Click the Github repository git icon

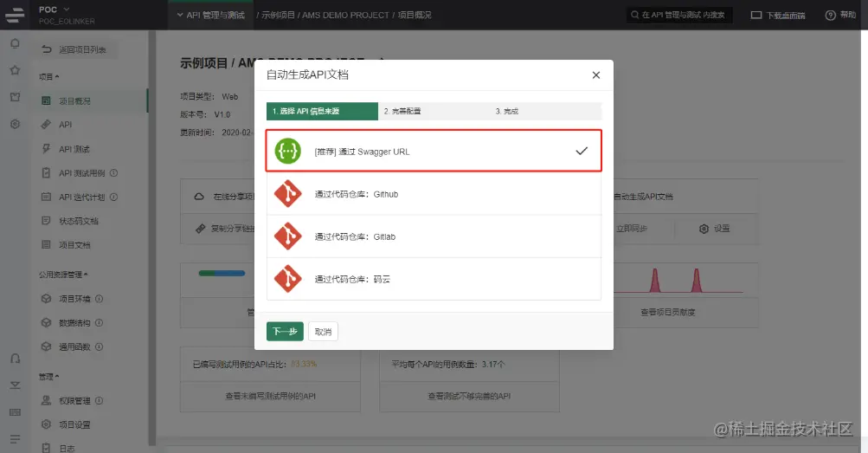(288, 194)
